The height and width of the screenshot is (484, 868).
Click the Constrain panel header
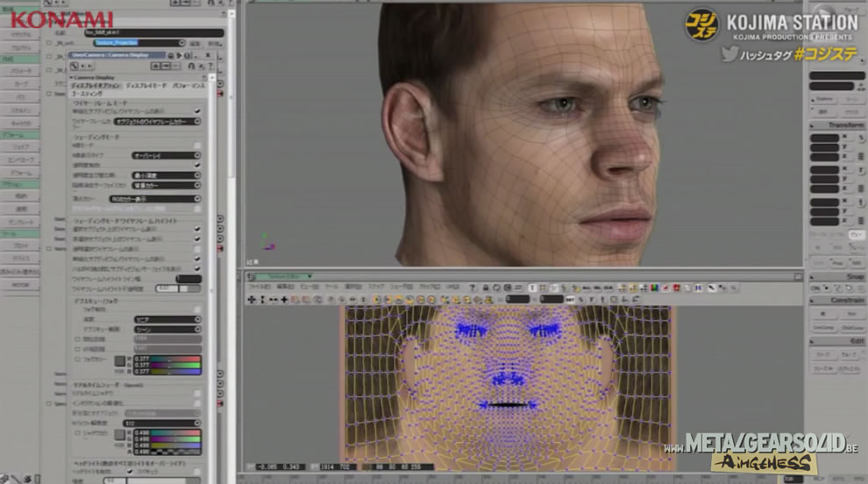pyautogui.click(x=837, y=300)
